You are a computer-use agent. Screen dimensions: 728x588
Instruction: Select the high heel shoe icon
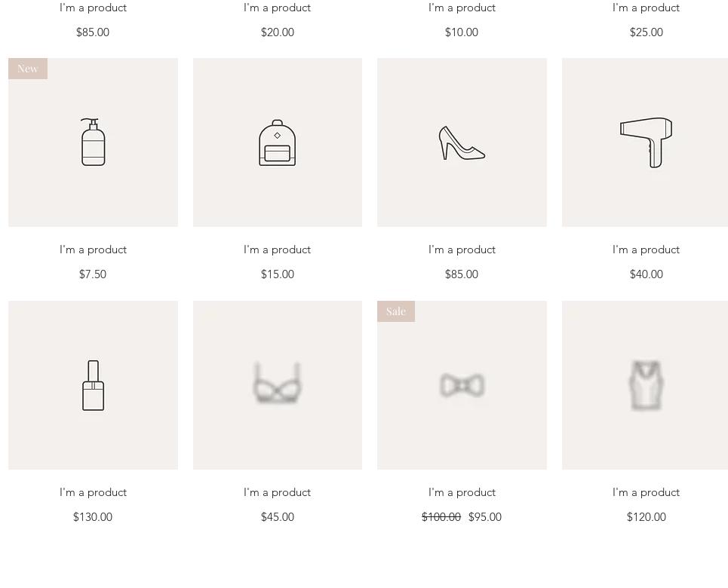[x=462, y=142]
